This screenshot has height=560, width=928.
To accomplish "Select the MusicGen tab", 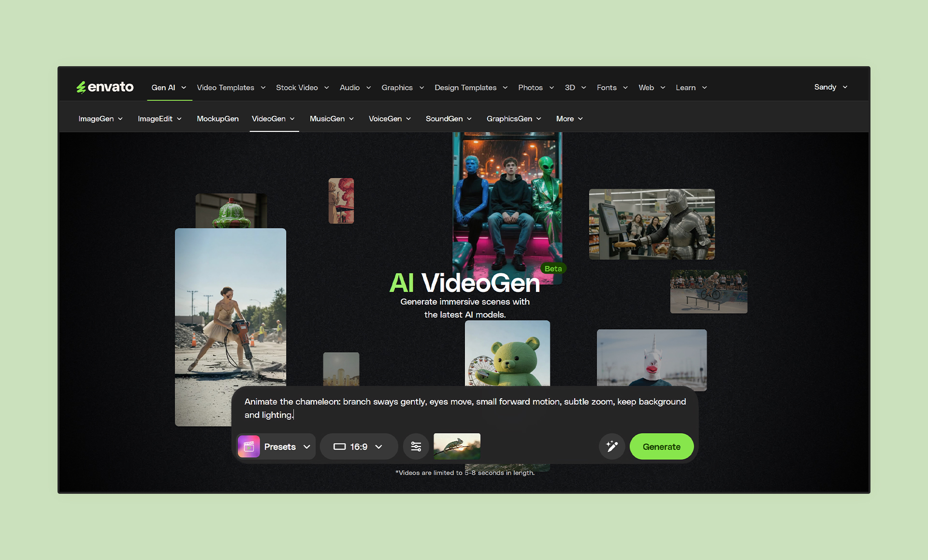I will 332,119.
